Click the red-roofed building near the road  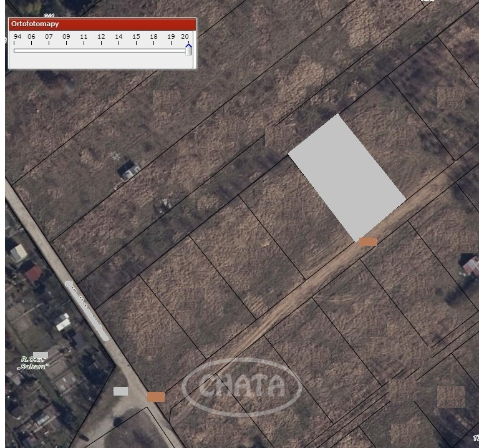pos(33,273)
